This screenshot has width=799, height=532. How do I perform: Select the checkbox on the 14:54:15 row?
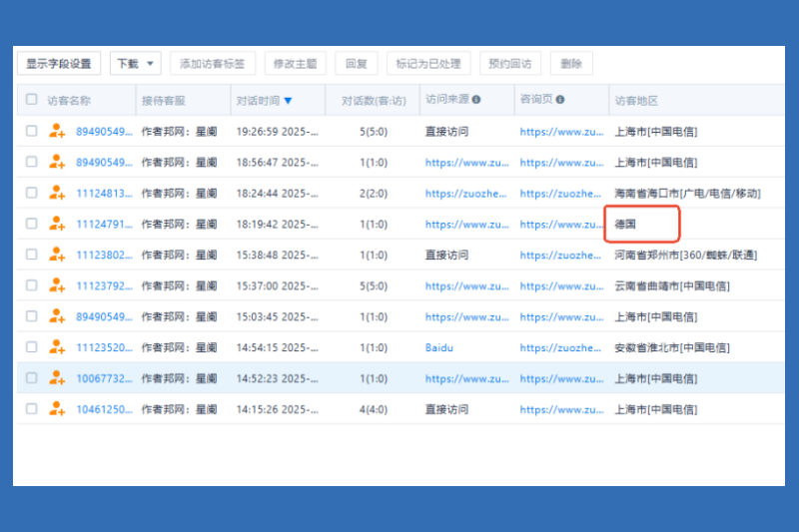coord(32,347)
